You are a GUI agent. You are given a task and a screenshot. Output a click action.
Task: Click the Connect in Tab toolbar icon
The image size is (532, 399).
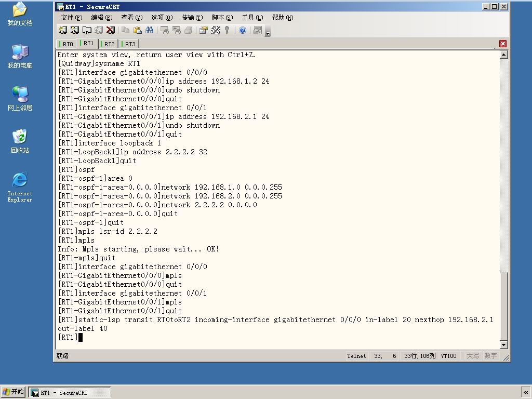click(87, 30)
